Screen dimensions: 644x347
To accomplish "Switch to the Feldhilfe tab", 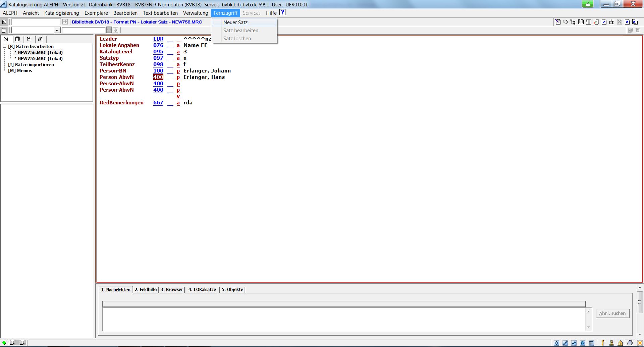I will point(146,289).
